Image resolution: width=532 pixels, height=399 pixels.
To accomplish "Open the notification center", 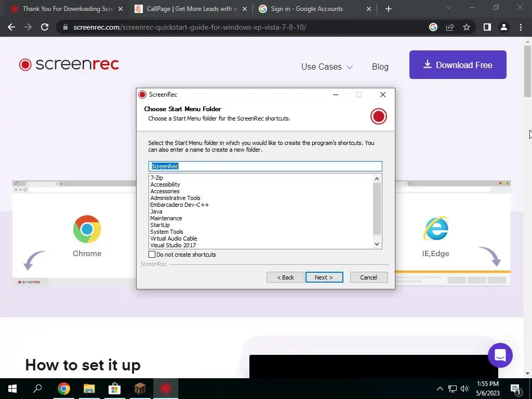I will coord(515,389).
